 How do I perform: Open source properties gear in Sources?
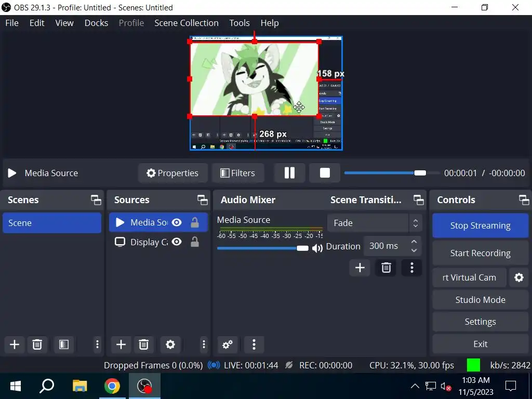click(170, 345)
